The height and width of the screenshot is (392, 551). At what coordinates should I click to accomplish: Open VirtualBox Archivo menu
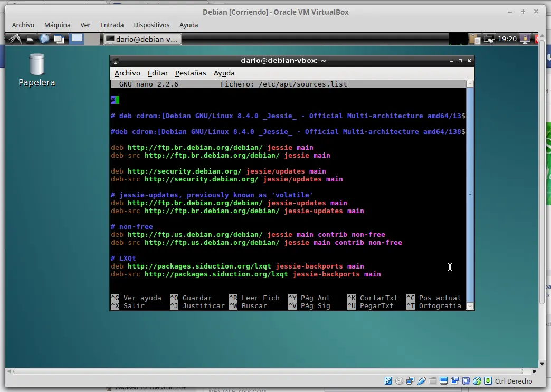(x=23, y=25)
